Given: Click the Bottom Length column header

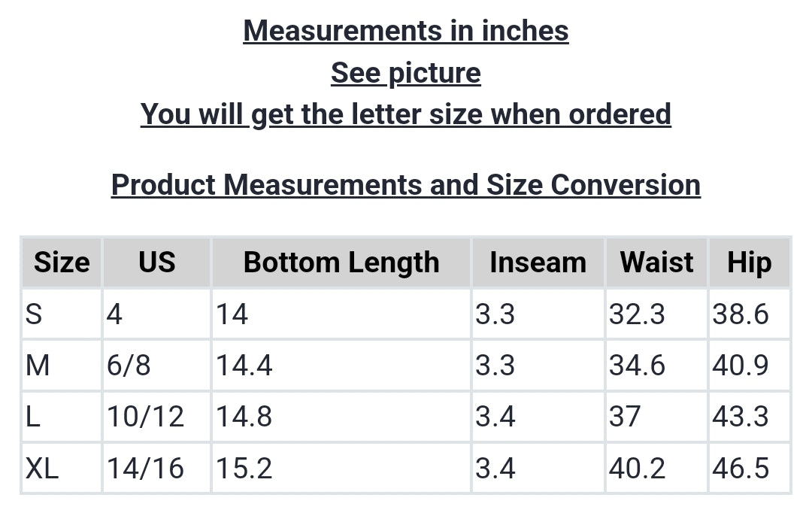Looking at the screenshot, I should 341,262.
